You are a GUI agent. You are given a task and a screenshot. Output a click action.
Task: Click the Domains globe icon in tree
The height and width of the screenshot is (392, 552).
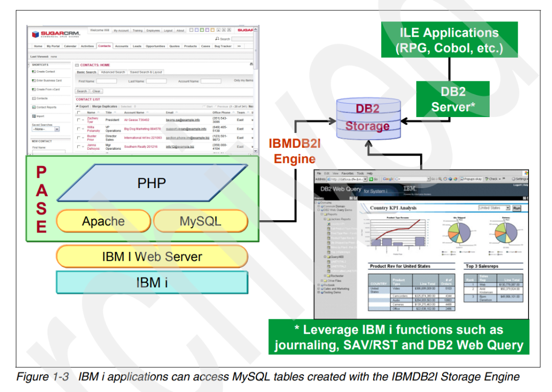[319, 203]
